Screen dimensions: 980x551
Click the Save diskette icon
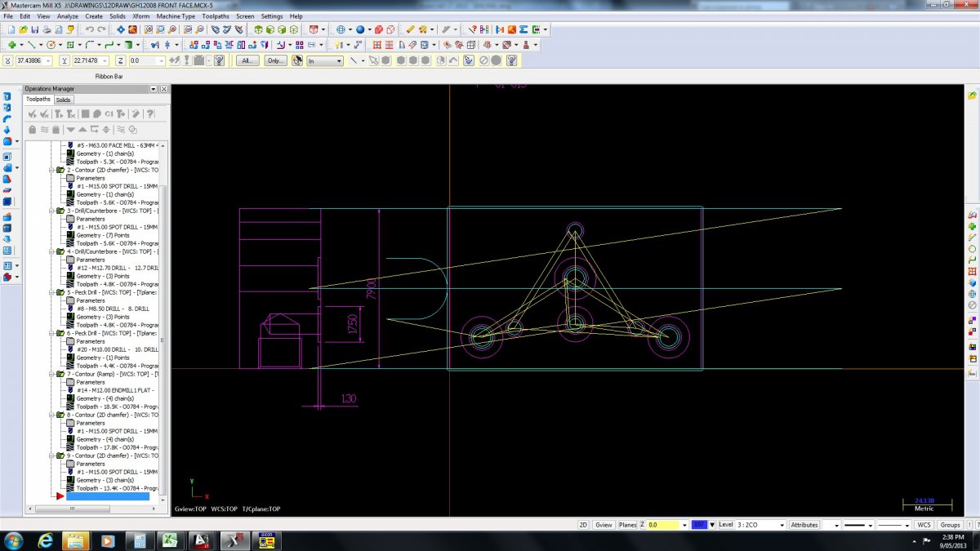[x=36, y=29]
